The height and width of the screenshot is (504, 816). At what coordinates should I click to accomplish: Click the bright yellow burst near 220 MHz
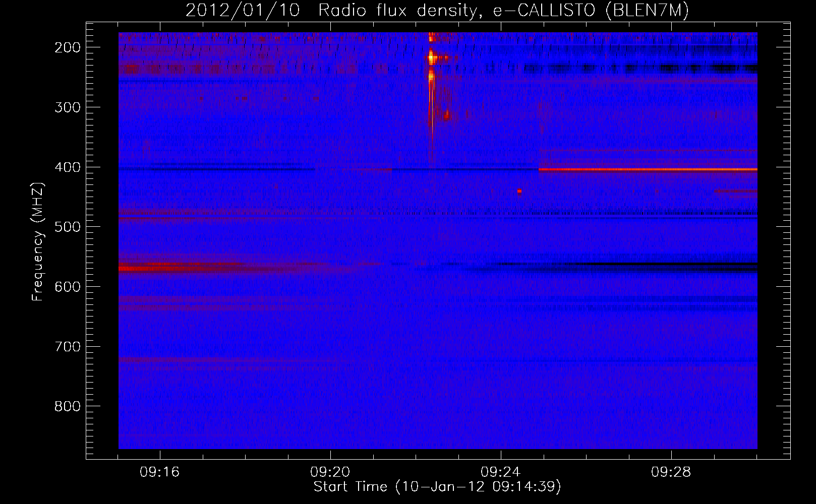pos(431,58)
